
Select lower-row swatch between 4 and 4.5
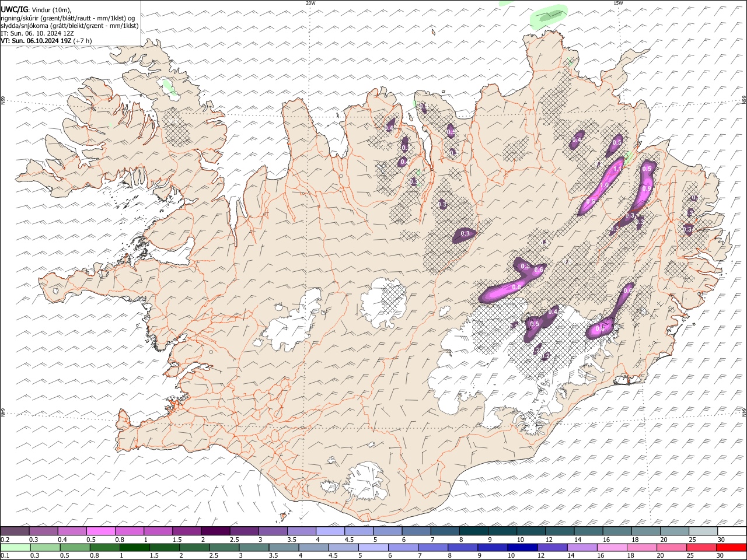tap(313, 547)
